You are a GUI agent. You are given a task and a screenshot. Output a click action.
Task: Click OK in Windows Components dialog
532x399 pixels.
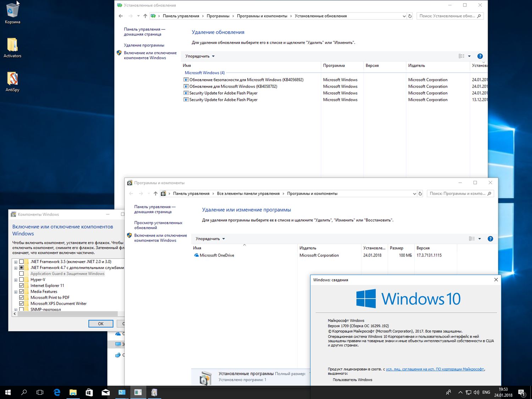point(101,323)
